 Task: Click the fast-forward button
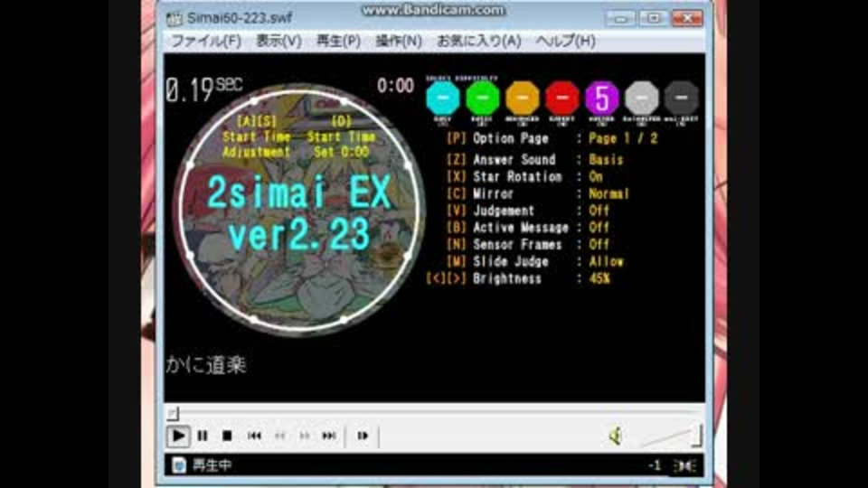305,436
